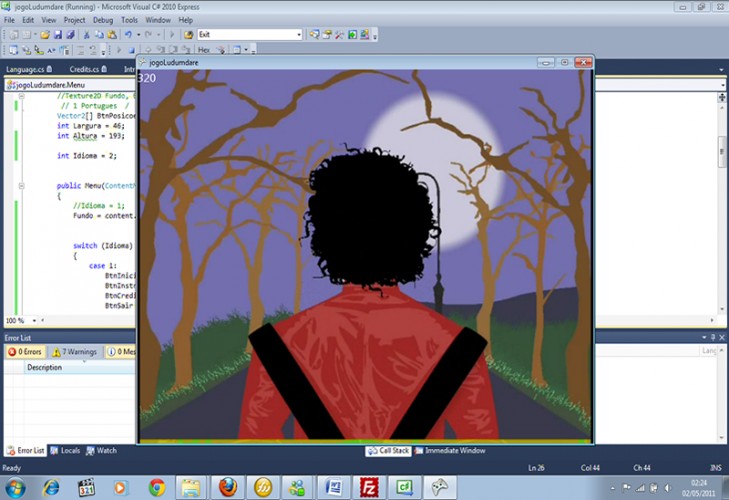The width and height of the screenshot is (729, 500).
Task: Expand the standard toolbar options arrow
Action: click(x=375, y=36)
